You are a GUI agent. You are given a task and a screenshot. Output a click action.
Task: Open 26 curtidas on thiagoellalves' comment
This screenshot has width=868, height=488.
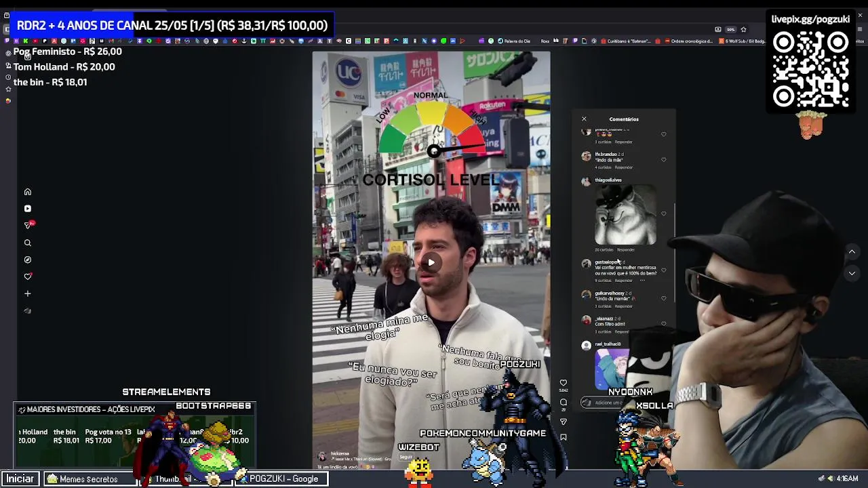click(x=604, y=250)
